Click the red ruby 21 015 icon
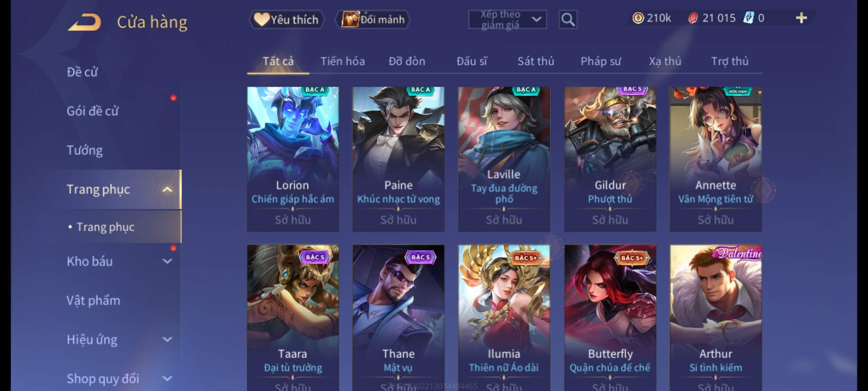Screen dimensions: 868x391 coord(693,18)
